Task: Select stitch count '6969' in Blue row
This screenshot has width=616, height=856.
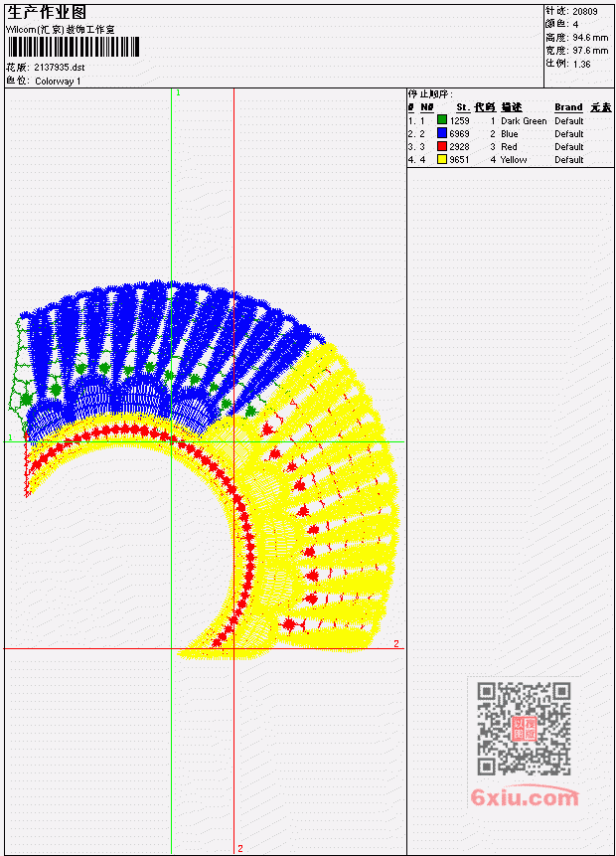Action: [x=459, y=134]
